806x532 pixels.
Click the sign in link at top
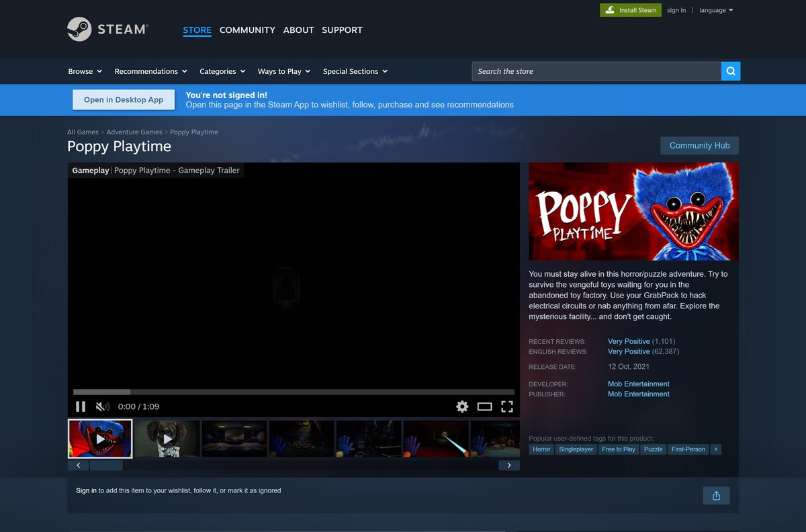point(676,10)
